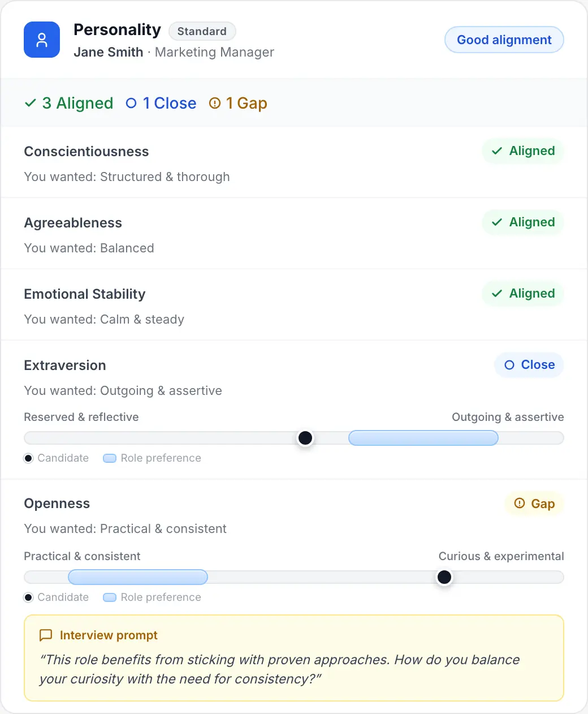Image resolution: width=588 pixels, height=714 pixels.
Task: Click the checkmark icon in Agreeableness Aligned badge
Action: (496, 222)
